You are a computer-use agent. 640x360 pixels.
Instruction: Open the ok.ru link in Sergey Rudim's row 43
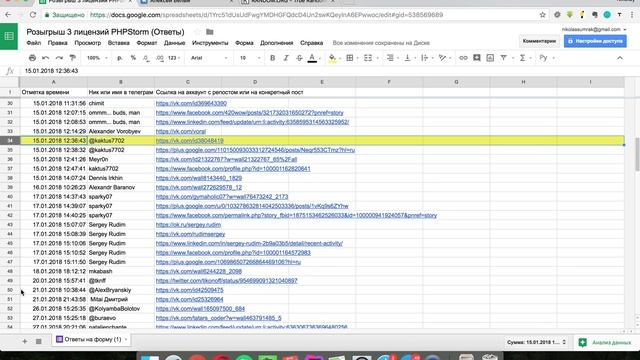pyautogui.click(x=188, y=225)
